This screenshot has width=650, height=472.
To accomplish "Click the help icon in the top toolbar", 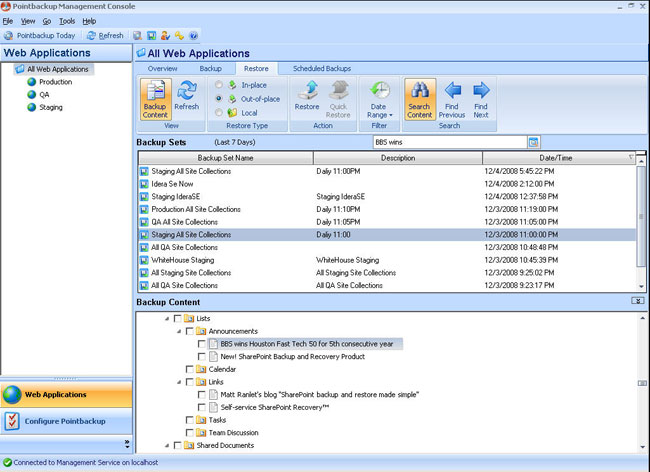I will pyautogui.click(x=193, y=36).
